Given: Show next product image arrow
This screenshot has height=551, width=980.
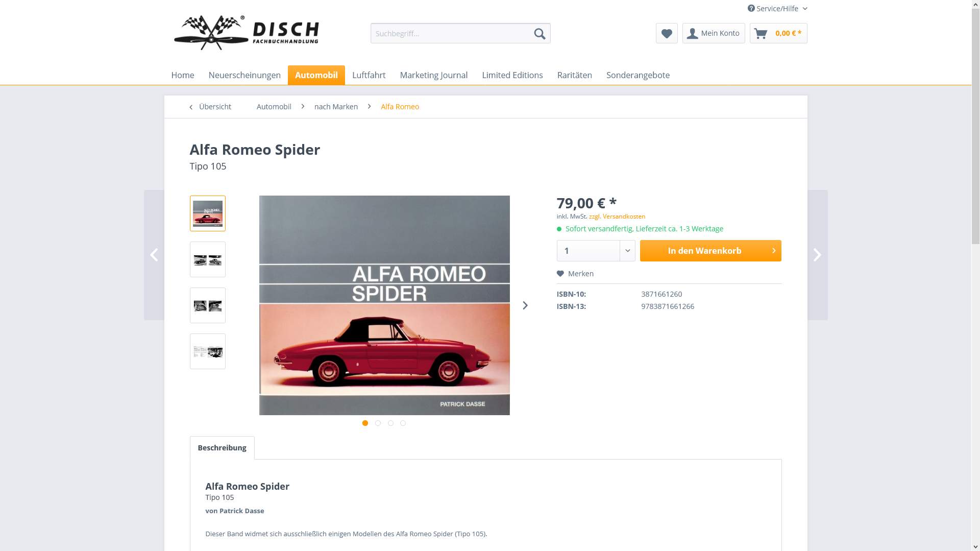Looking at the screenshot, I should pos(525,305).
